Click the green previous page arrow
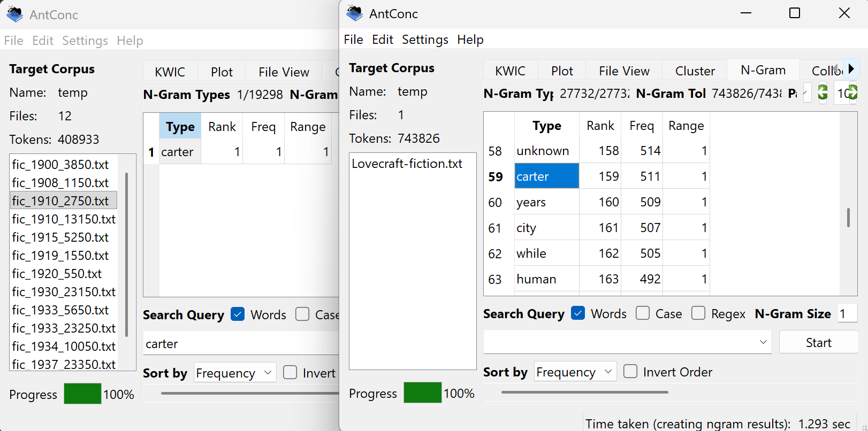This screenshot has height=431, width=868. [x=823, y=93]
